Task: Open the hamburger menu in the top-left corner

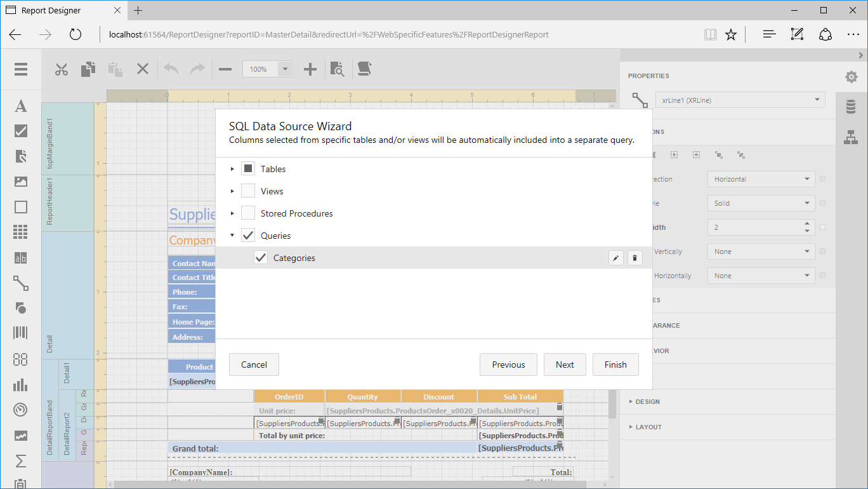Action: 21,70
